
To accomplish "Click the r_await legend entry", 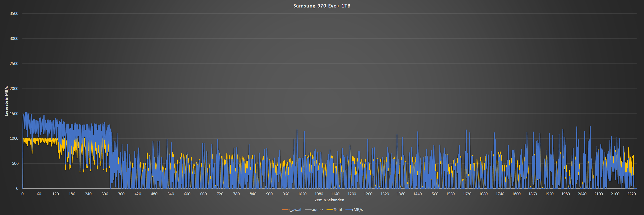I will pyautogui.click(x=292, y=210).
